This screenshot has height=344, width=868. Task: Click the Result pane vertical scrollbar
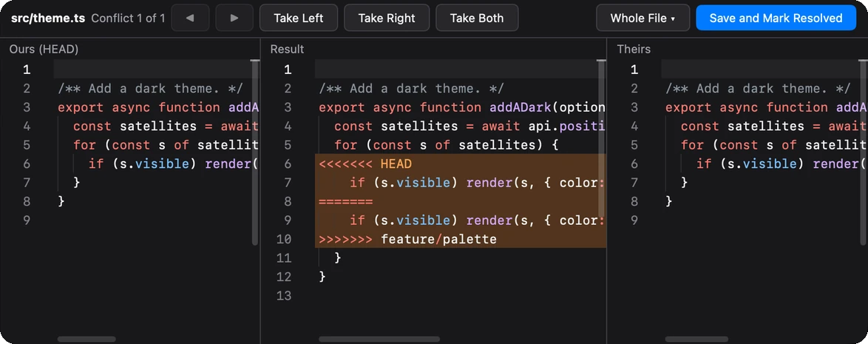[601, 138]
